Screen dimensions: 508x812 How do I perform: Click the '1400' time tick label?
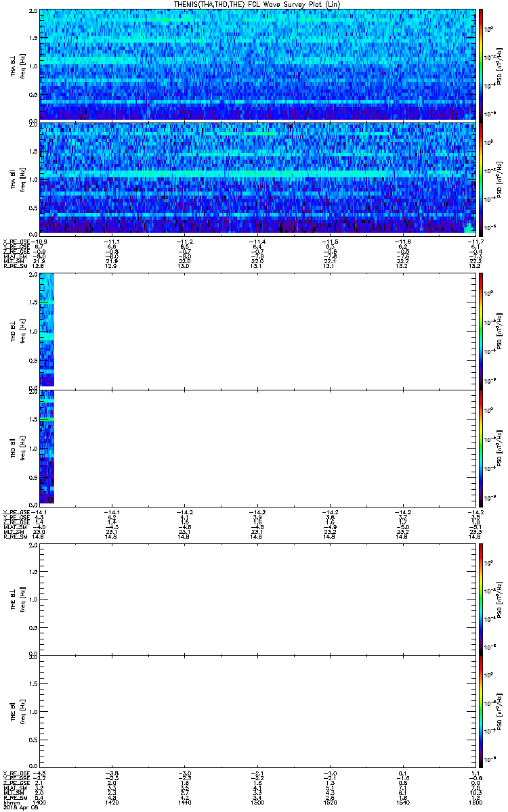pyautogui.click(x=40, y=801)
